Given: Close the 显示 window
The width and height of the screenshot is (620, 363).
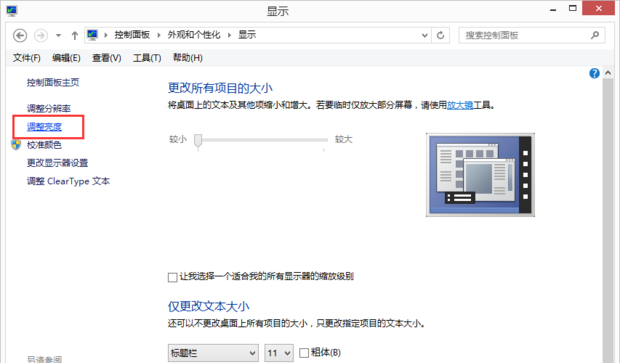Looking at the screenshot, I should click(x=599, y=8).
